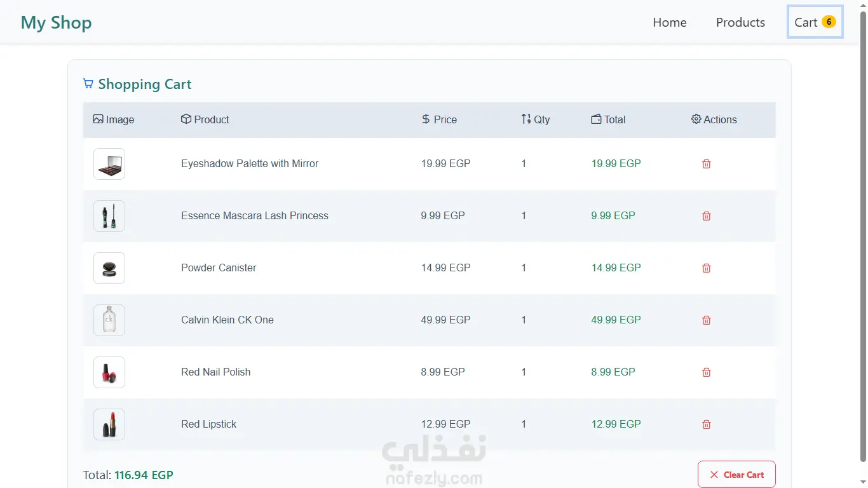Click the shopping cart icon beside heading

(88, 84)
